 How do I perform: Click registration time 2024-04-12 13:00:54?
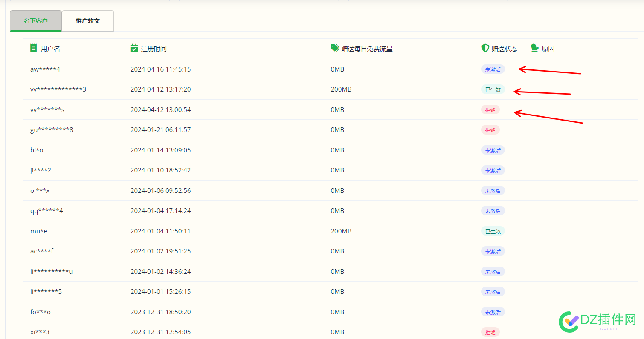[x=161, y=109]
